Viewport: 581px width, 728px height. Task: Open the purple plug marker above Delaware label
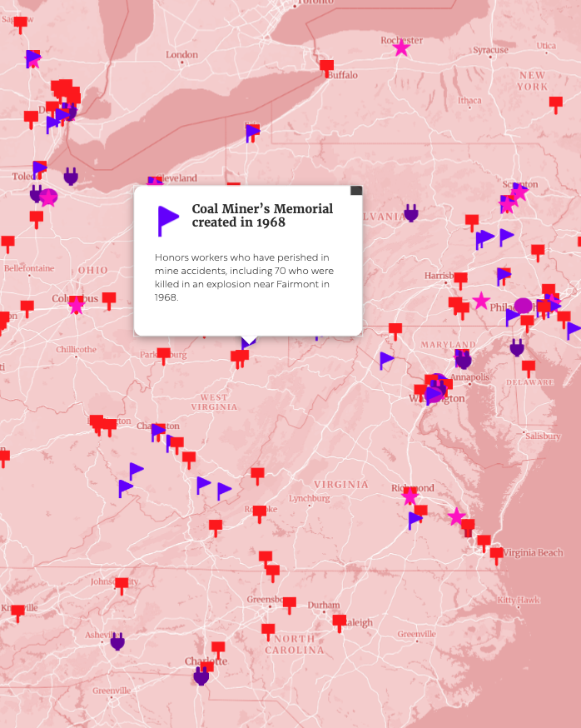point(518,347)
